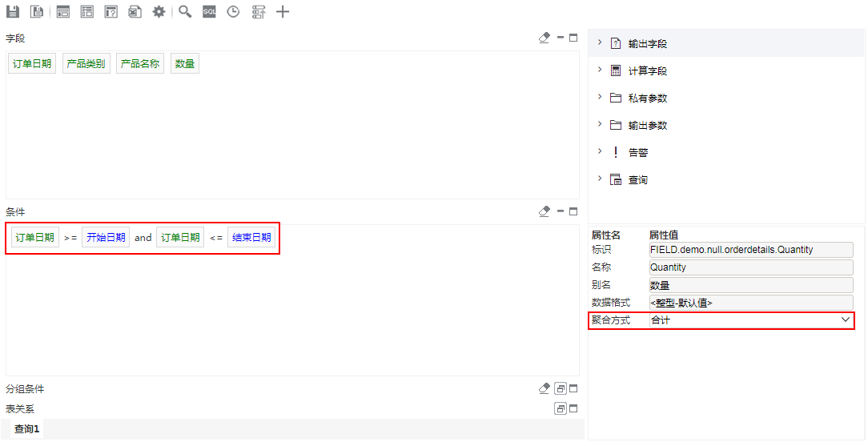868x442 pixels.
Task: Click the 结束日期 parameter in condition
Action: point(251,237)
